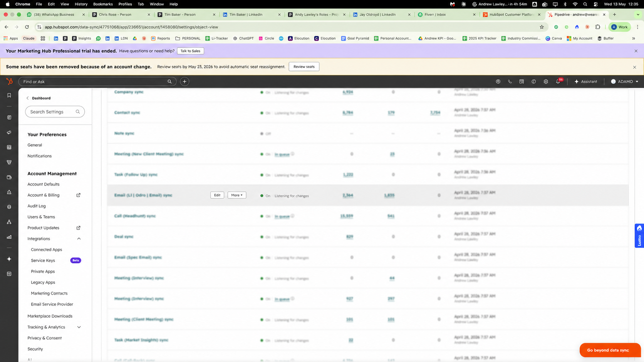Show all bookmarks overflow chevron

point(634,38)
